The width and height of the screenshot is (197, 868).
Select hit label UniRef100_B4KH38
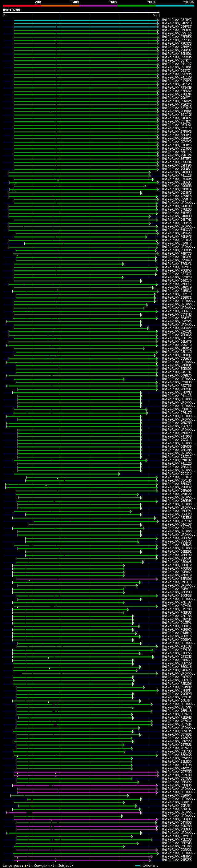coord(177,216)
